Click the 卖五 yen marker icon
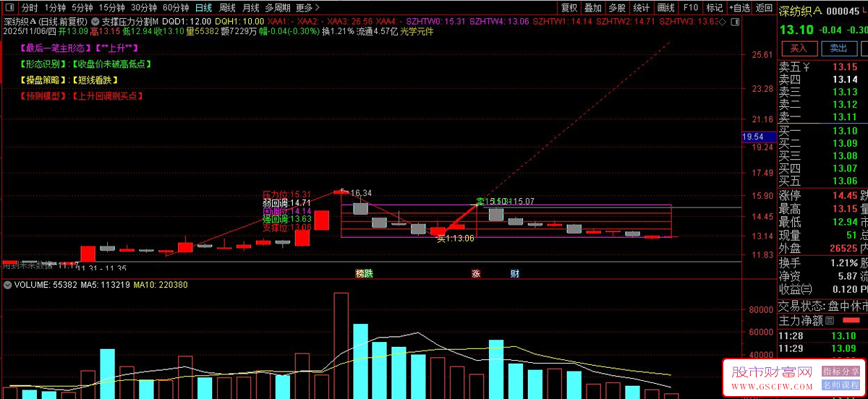Screen dimensions: 868x399 click(x=807, y=66)
